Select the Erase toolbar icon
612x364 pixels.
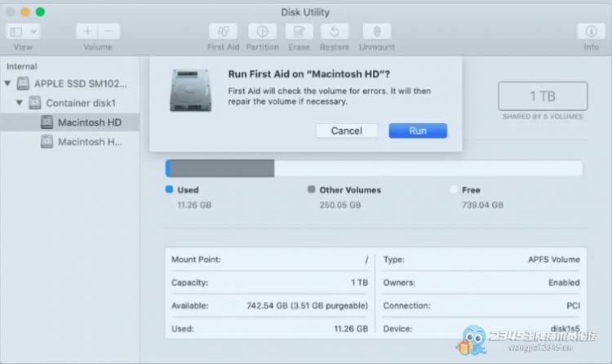[x=299, y=32]
